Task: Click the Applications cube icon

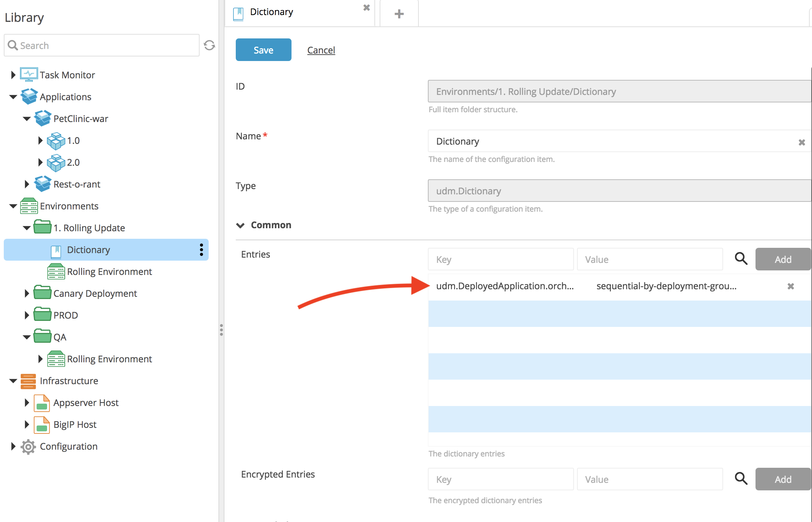Action: click(x=29, y=96)
